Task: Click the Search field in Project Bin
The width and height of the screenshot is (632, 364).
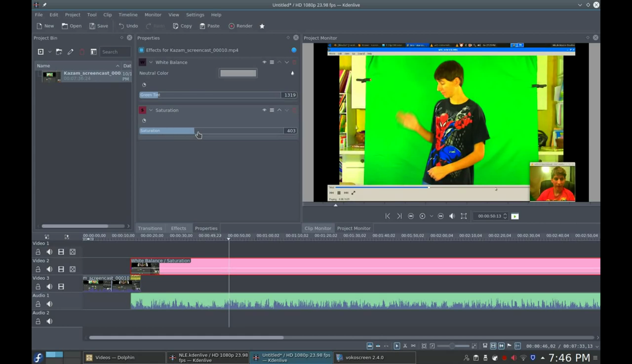Action: point(116,52)
